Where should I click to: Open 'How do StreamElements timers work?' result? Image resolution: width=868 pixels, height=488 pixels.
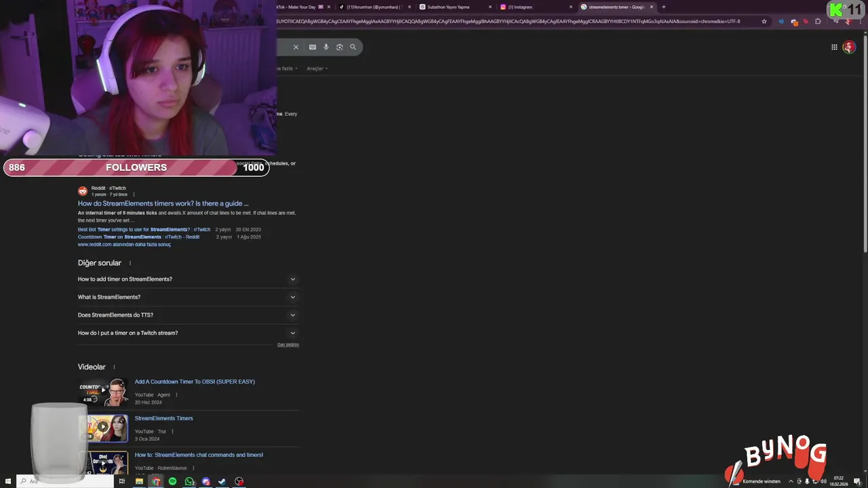(x=163, y=203)
